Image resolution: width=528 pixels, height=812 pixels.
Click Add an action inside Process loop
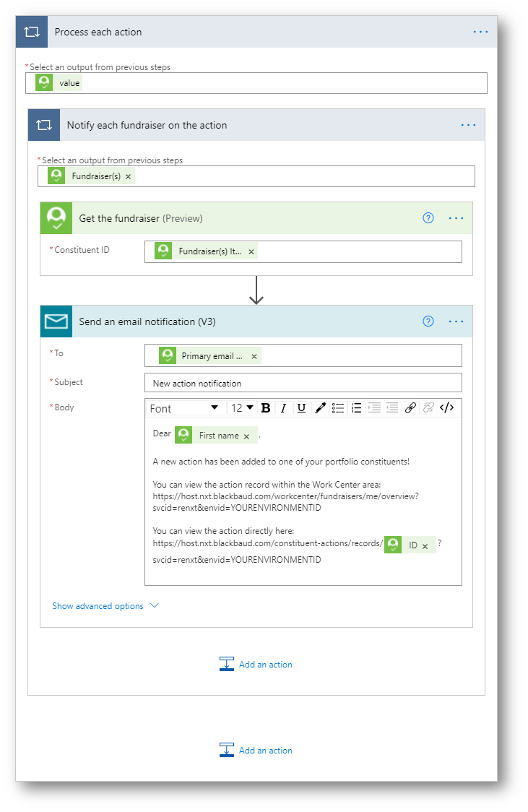[x=256, y=751]
